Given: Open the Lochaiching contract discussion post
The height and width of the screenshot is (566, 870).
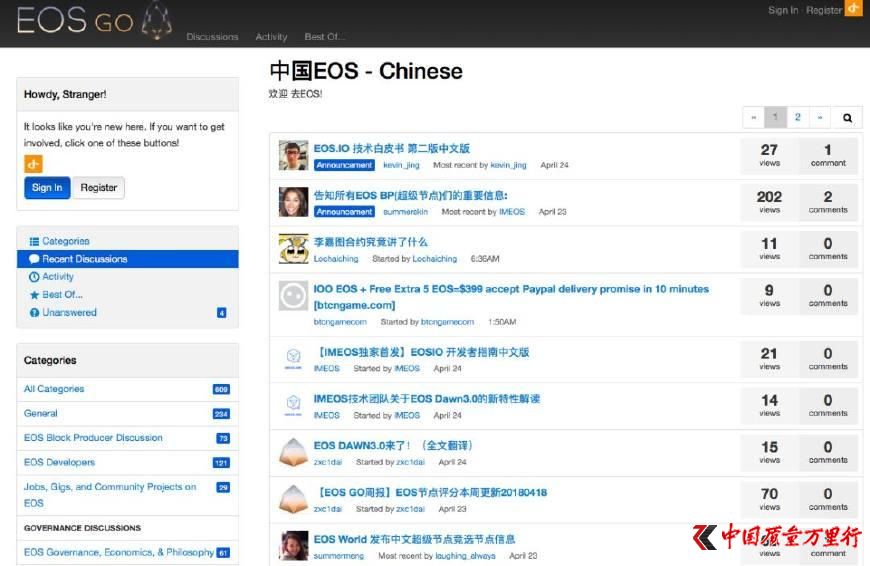Looking at the screenshot, I should 371,242.
